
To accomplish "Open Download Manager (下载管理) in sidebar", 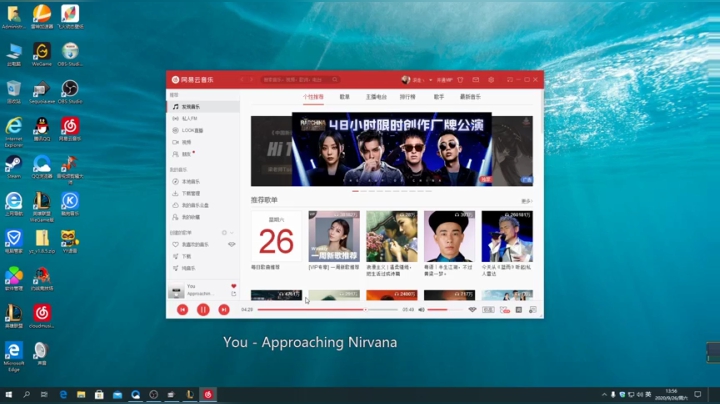I will point(203,193).
